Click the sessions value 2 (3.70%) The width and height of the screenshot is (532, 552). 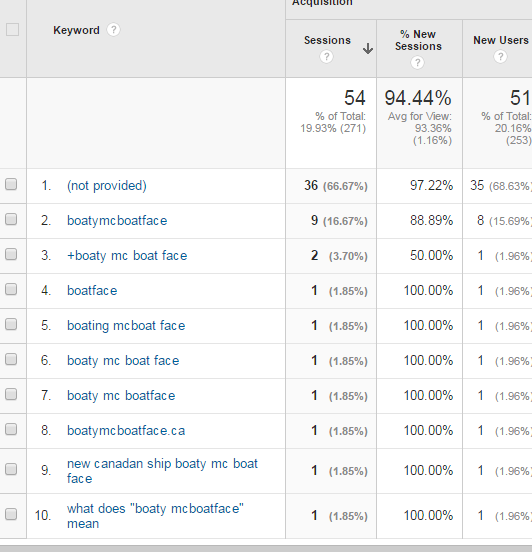[339, 256]
